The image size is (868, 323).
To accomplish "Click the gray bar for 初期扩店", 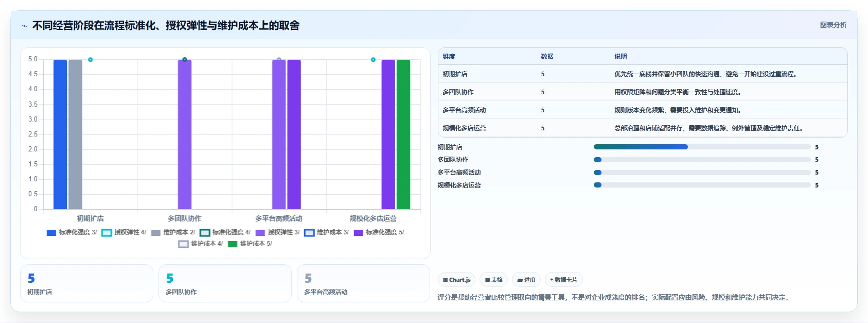I will point(75,134).
